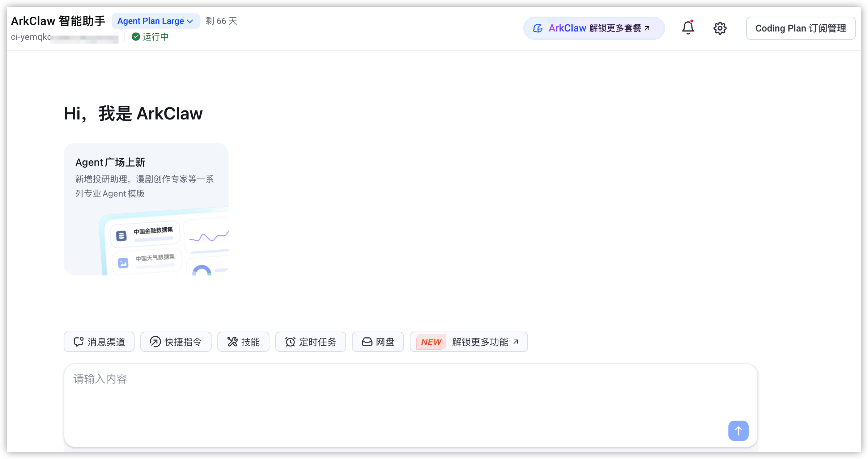Expand the Agent Plan Large dropdown
868x459 pixels.
156,21
